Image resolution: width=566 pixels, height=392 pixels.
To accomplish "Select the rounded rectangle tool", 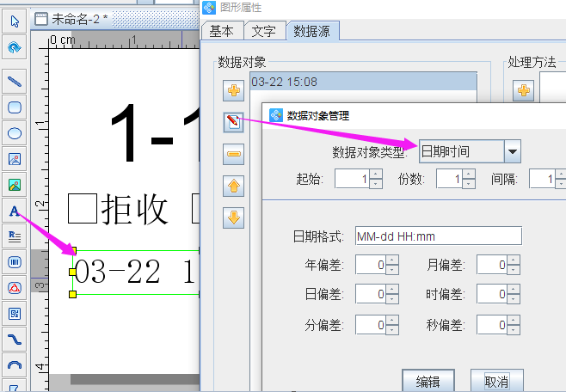I will (x=15, y=107).
